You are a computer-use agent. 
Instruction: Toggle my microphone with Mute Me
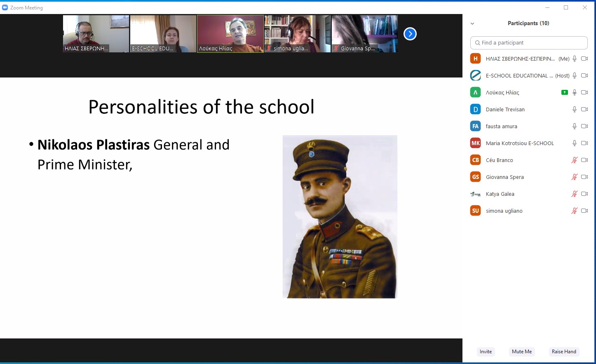point(521,352)
